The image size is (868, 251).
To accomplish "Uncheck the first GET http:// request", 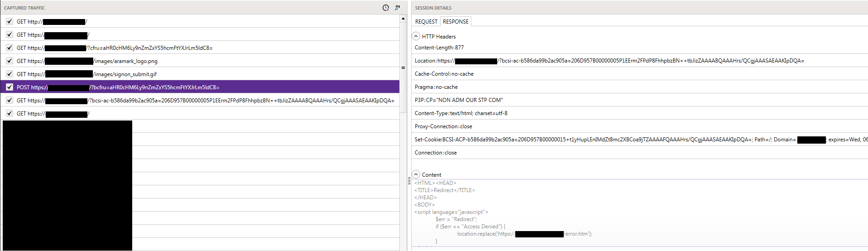I will pyautogui.click(x=10, y=21).
